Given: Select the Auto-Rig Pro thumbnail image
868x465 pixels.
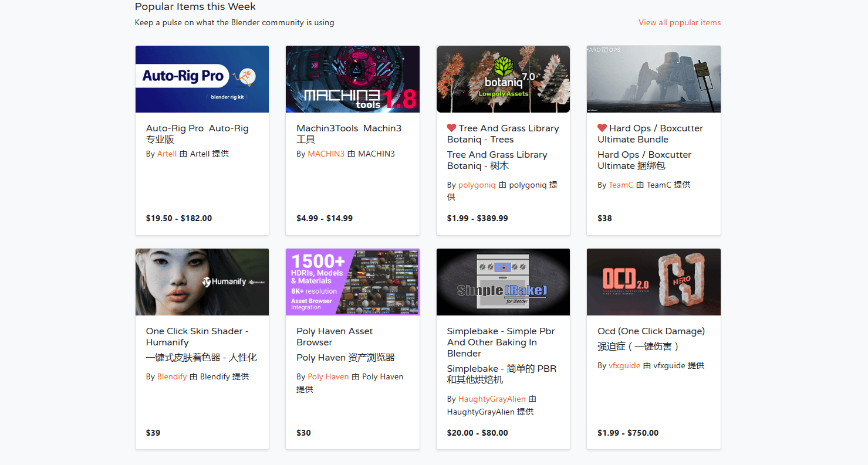Looking at the screenshot, I should tap(202, 79).
